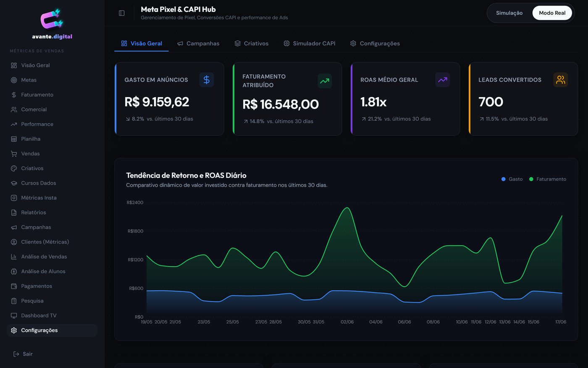588x368 pixels.
Task: Switch to Modo Real
Action: click(x=552, y=13)
